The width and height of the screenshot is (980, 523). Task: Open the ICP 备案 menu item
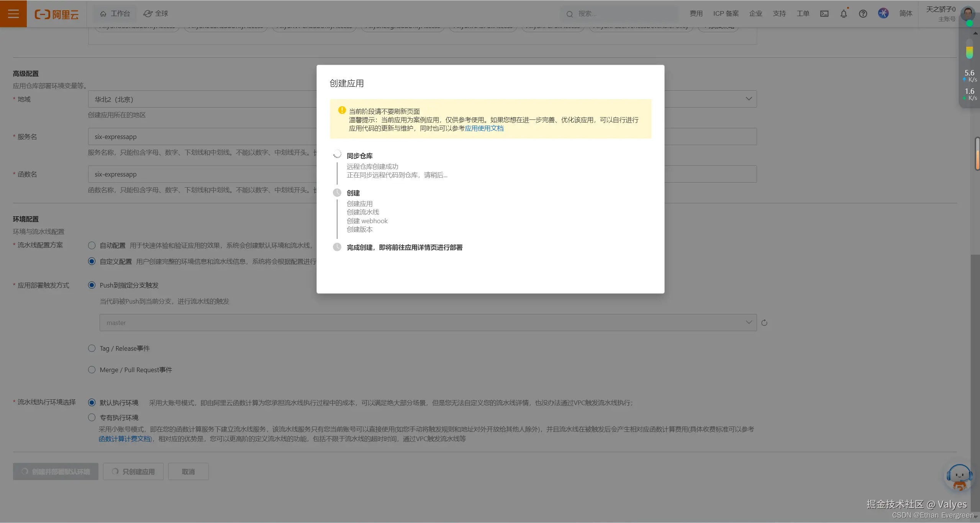pos(726,14)
